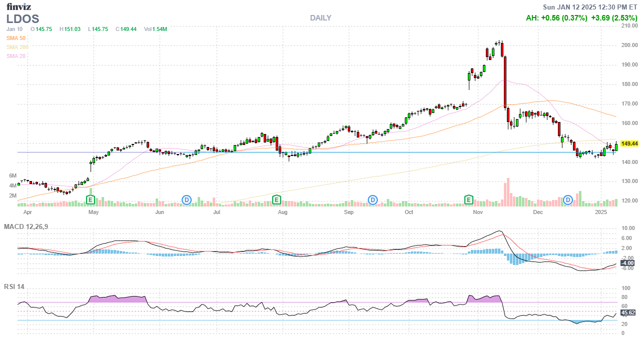Image resolution: width=644 pixels, height=341 pixels.
Task: Click the dividend D marker in September
Action: coord(372,200)
